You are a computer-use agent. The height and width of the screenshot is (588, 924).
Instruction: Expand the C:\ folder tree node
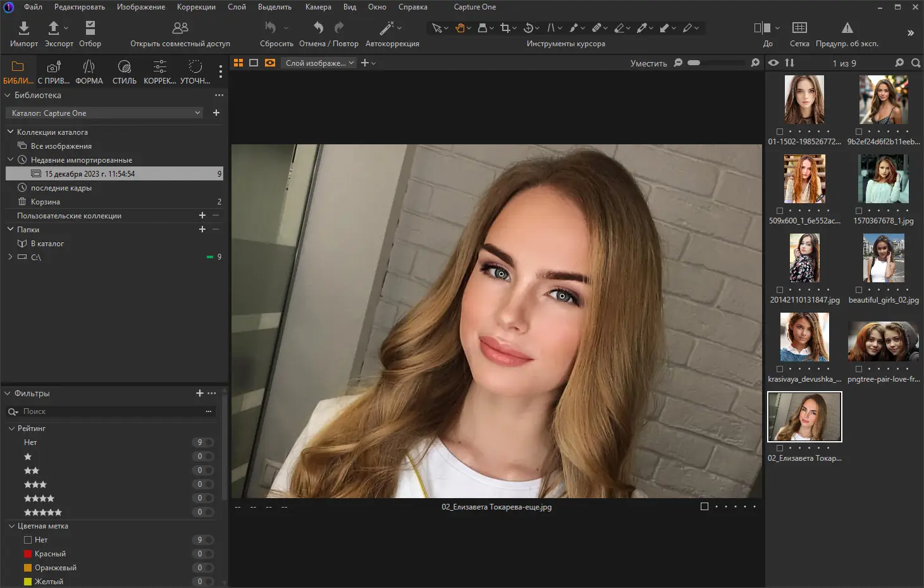(10, 257)
